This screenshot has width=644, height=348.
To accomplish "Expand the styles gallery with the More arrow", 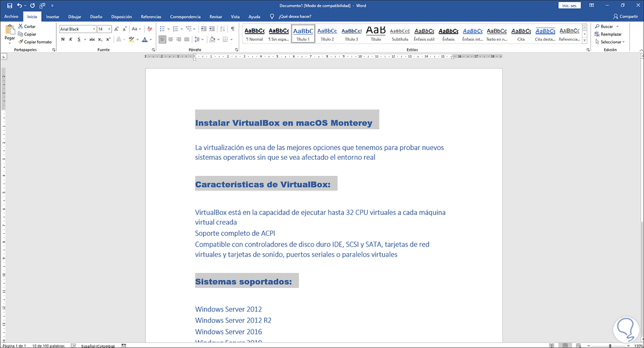I will click(x=584, y=41).
